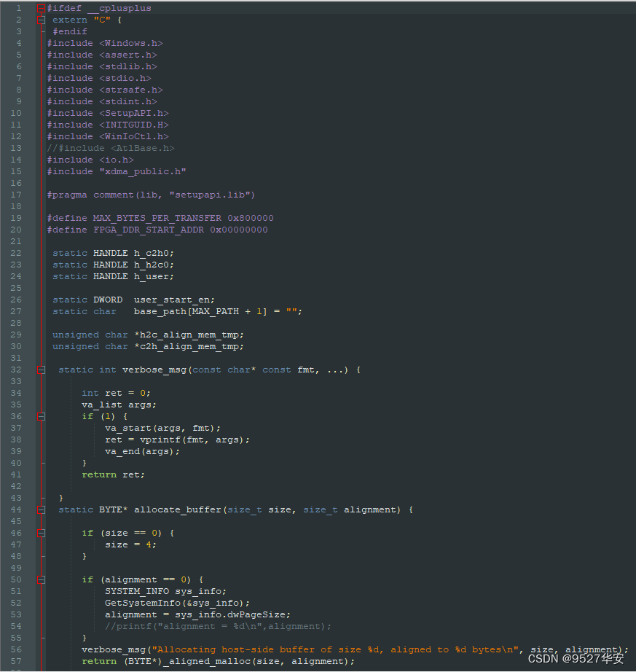This screenshot has height=672, width=636.
Task: Click line number 27 in the gutter
Action: tap(17, 311)
